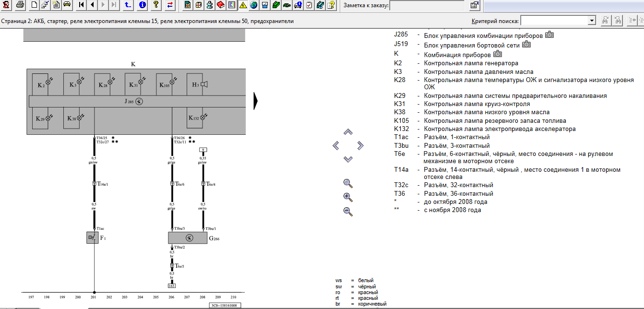This screenshot has height=309, width=644.
Task: Click the binoculars search button
Action: (x=606, y=21)
